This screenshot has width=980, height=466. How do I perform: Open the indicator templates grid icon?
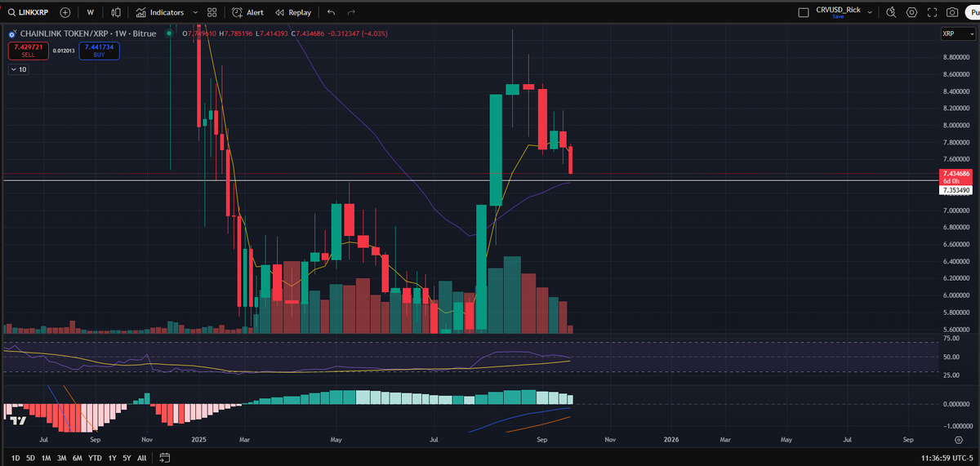212,12
